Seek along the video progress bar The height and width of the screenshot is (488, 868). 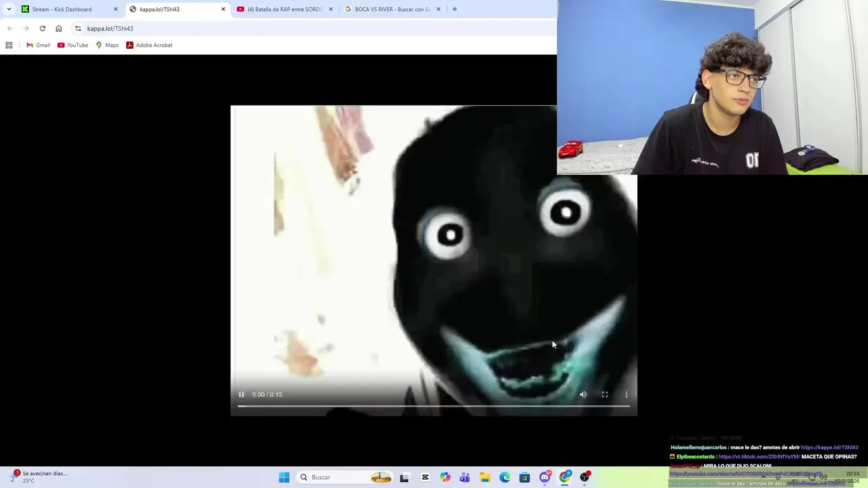(x=434, y=406)
